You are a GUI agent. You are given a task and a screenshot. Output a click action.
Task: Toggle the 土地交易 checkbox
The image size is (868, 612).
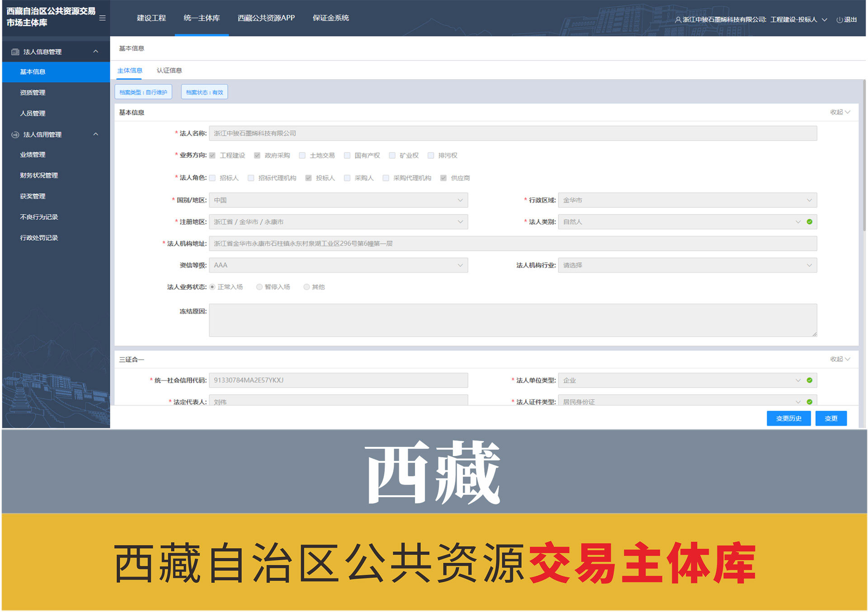pos(302,156)
